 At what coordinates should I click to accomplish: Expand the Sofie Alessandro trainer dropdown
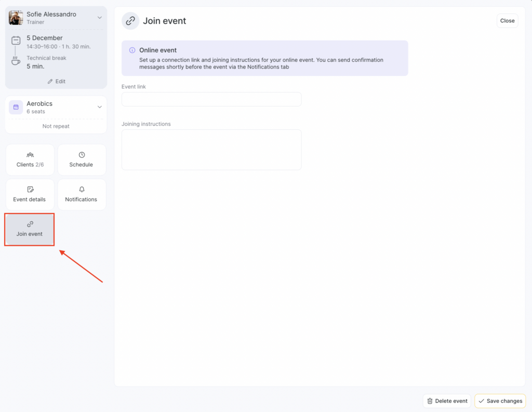100,18
